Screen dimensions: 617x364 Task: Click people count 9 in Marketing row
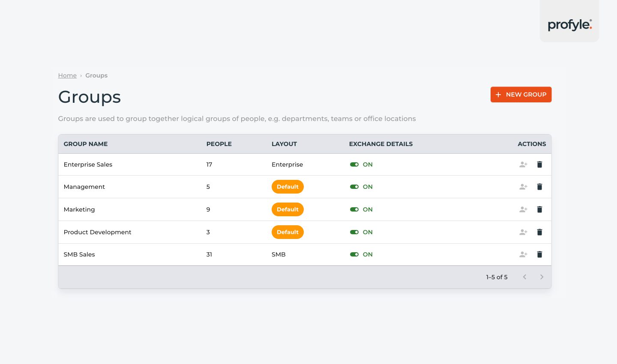coord(208,209)
